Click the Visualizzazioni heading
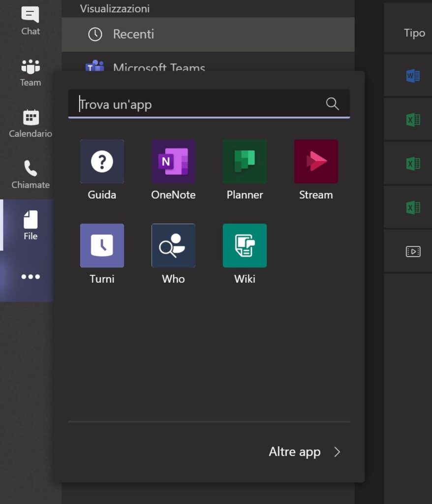The height and width of the screenshot is (504, 432). click(x=115, y=9)
